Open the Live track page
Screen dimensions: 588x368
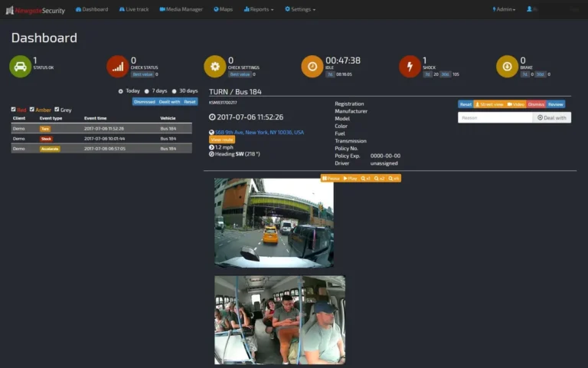click(x=134, y=9)
